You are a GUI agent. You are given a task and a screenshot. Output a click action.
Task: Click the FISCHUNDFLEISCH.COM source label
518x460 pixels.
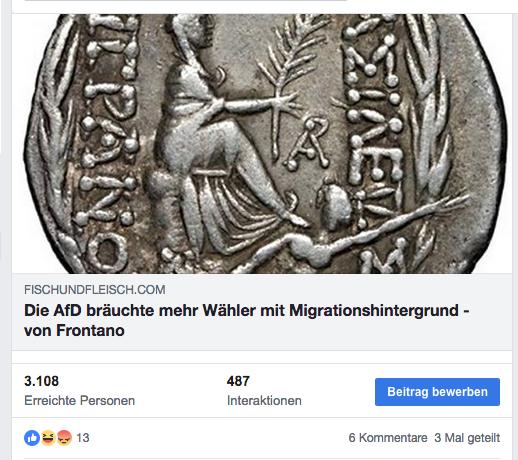click(95, 290)
